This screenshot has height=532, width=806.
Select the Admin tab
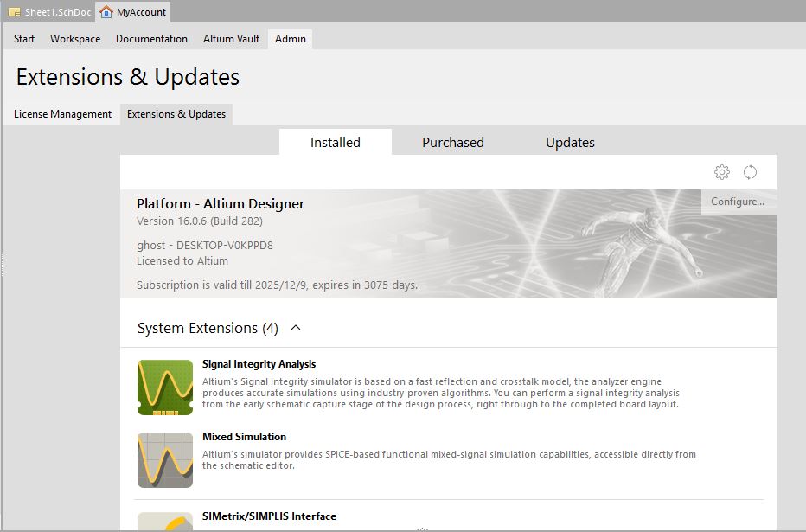click(291, 39)
